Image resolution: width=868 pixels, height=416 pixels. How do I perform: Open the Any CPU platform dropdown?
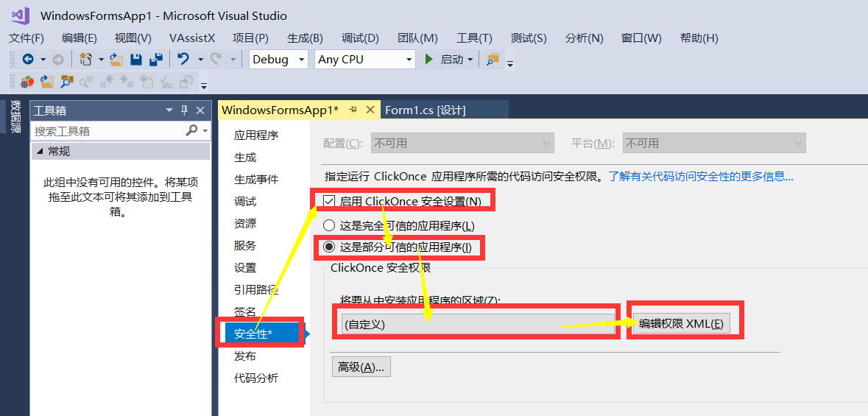[x=365, y=59]
